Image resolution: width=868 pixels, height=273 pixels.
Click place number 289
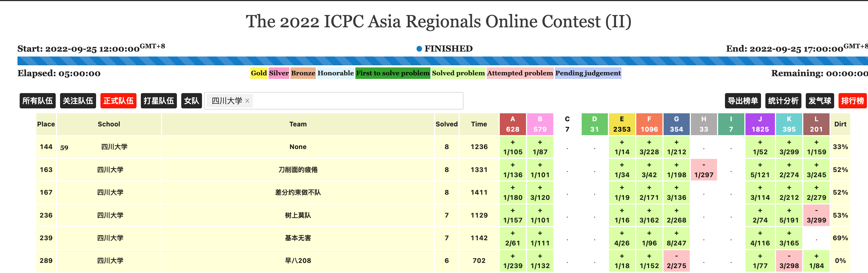(46, 260)
